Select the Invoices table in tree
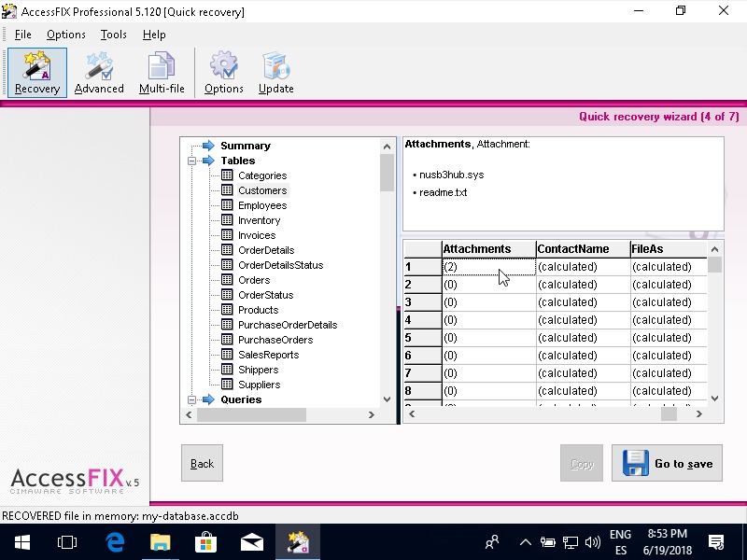The image size is (747, 560). coord(257,235)
